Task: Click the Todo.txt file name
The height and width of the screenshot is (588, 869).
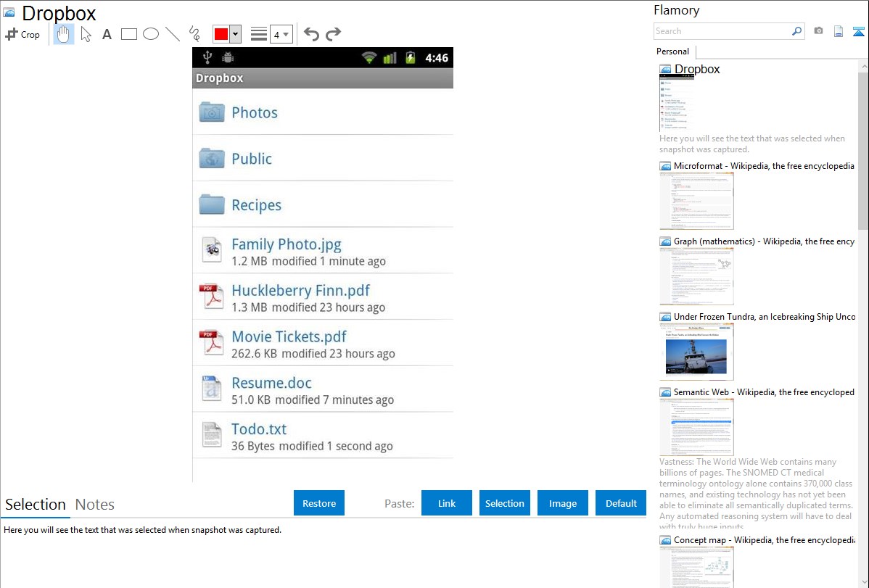Action: point(259,429)
